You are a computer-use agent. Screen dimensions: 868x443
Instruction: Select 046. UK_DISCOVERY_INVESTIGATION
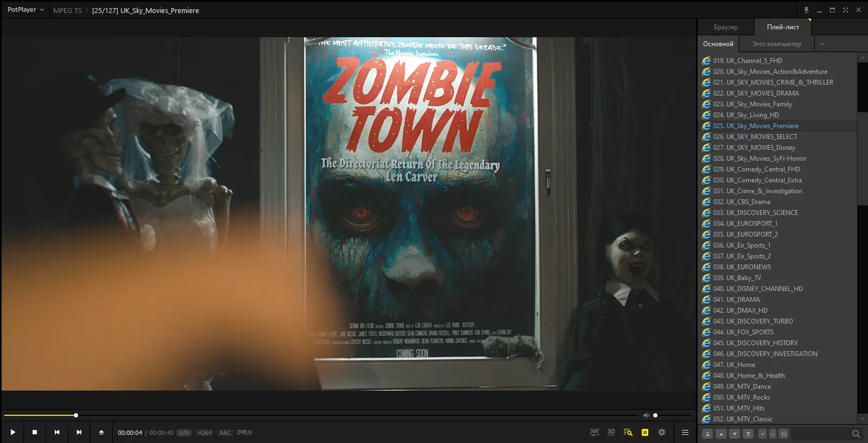(778, 354)
